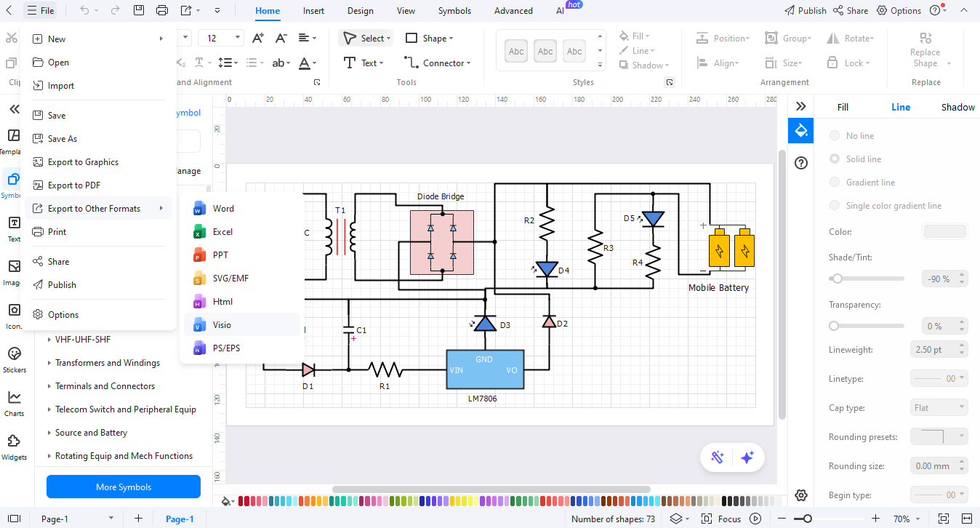The height and width of the screenshot is (528, 980).
Task: Choose PS/EPS from export formats
Action: pos(241,348)
